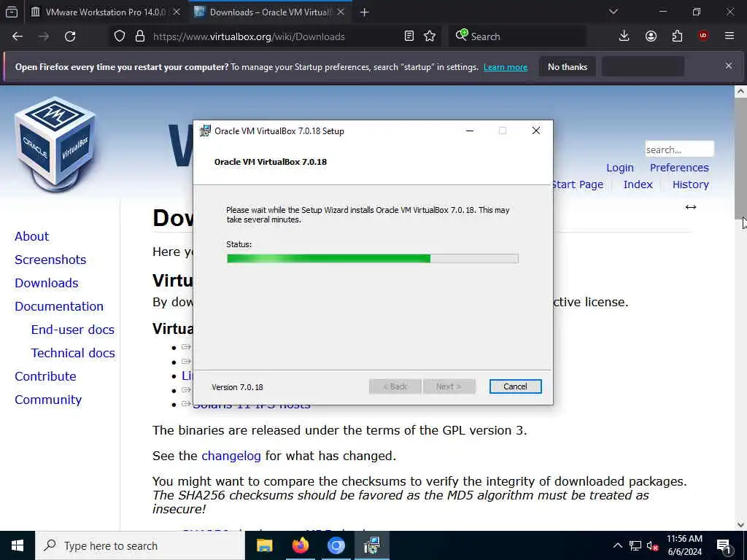Open the History link
The height and width of the screenshot is (560, 747).
pyautogui.click(x=691, y=184)
